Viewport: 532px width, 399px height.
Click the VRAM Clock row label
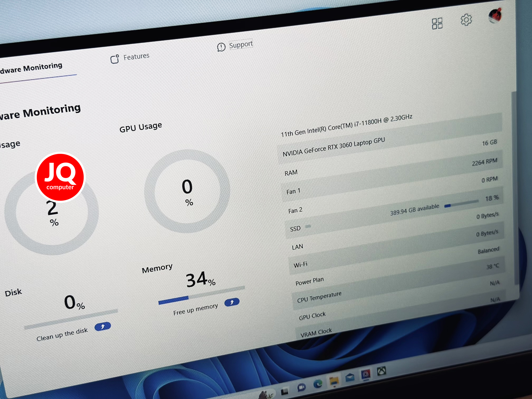[x=316, y=333]
